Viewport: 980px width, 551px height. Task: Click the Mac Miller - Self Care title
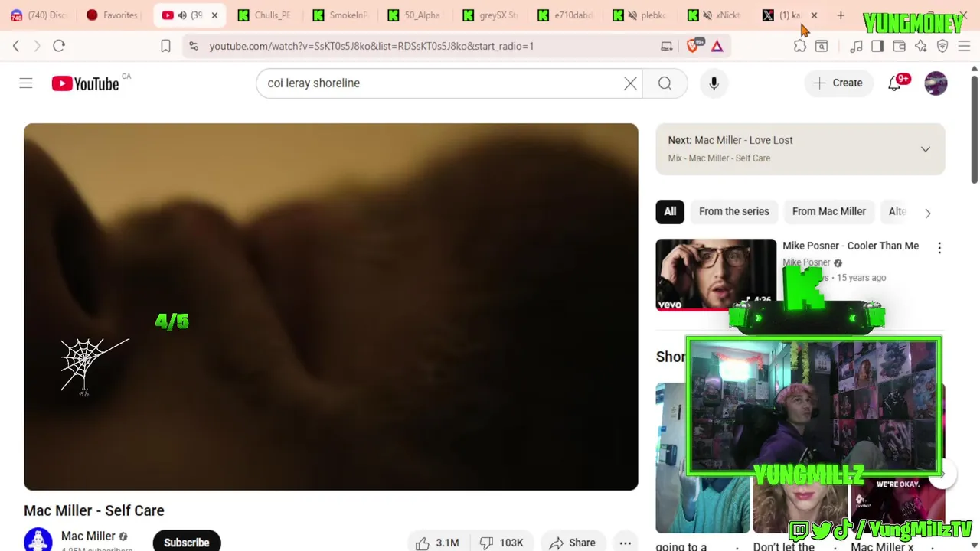click(94, 510)
